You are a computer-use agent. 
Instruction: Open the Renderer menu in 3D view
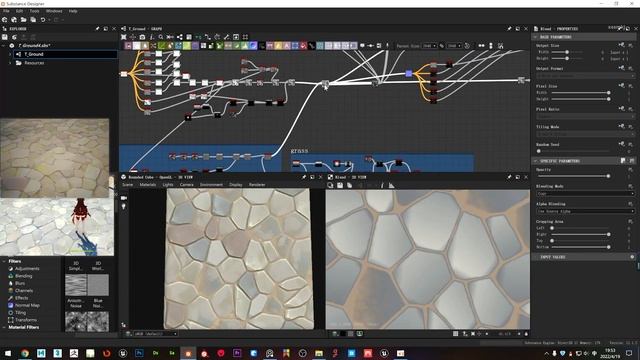coord(257,185)
